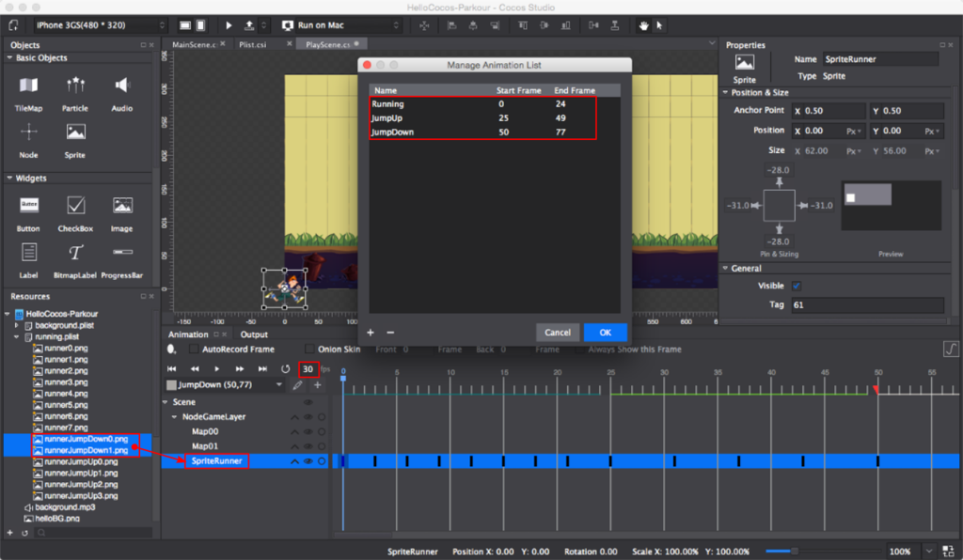The height and width of the screenshot is (560, 963).
Task: Click the fps value field showing 30
Action: tap(308, 368)
